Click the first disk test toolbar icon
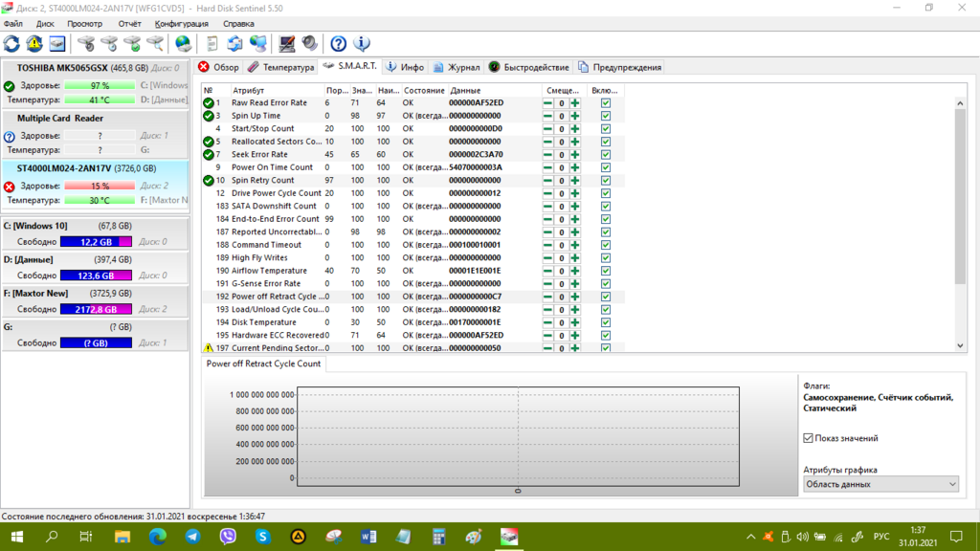The image size is (980, 551). click(x=86, y=44)
